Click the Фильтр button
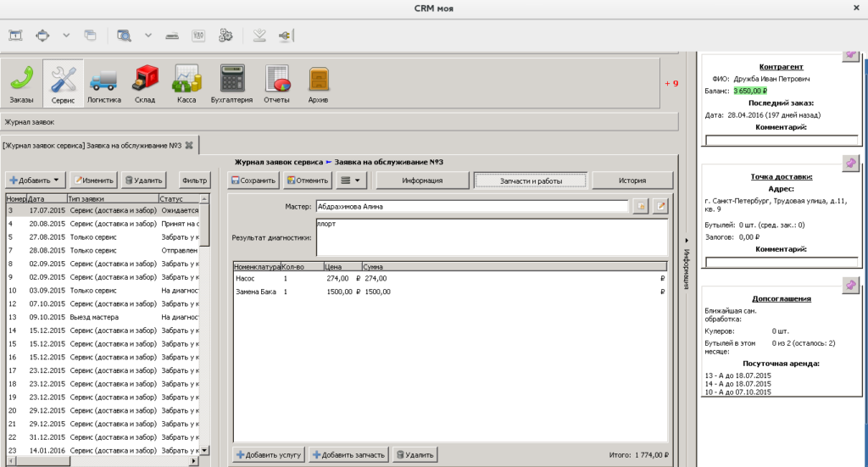The width and height of the screenshot is (868, 467). point(194,181)
